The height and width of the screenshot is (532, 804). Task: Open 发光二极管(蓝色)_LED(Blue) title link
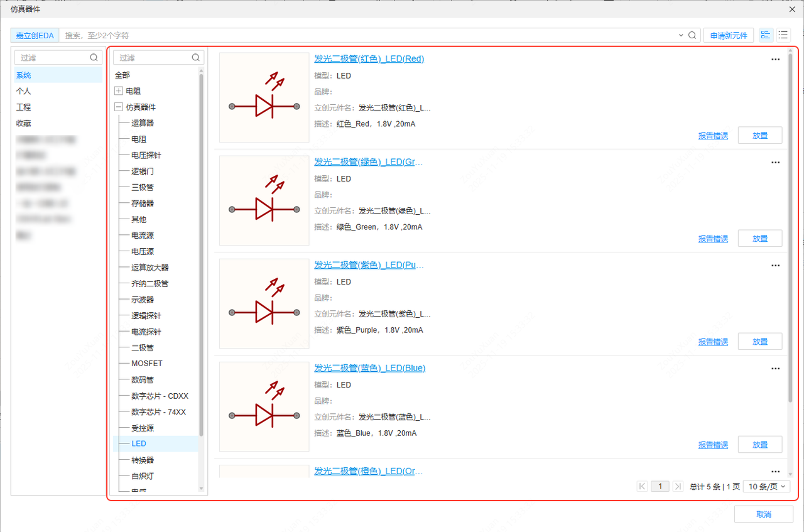click(x=369, y=368)
